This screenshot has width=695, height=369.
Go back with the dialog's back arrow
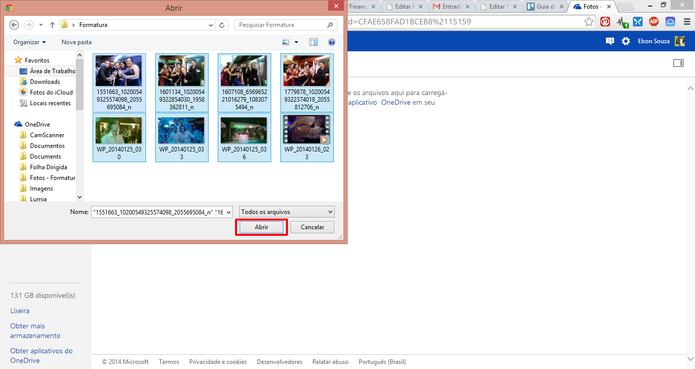click(x=14, y=25)
